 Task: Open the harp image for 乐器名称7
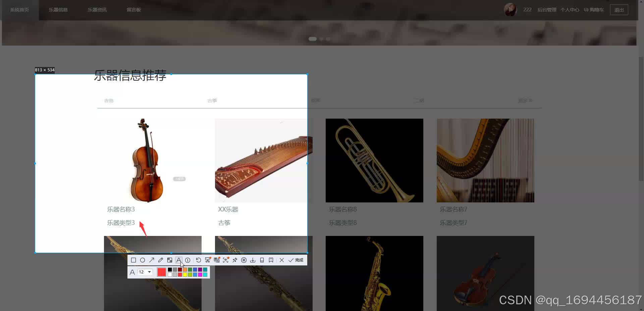coord(485,160)
